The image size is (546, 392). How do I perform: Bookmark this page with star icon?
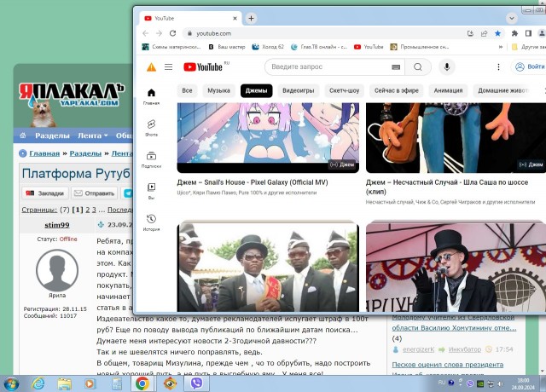pyautogui.click(x=497, y=33)
